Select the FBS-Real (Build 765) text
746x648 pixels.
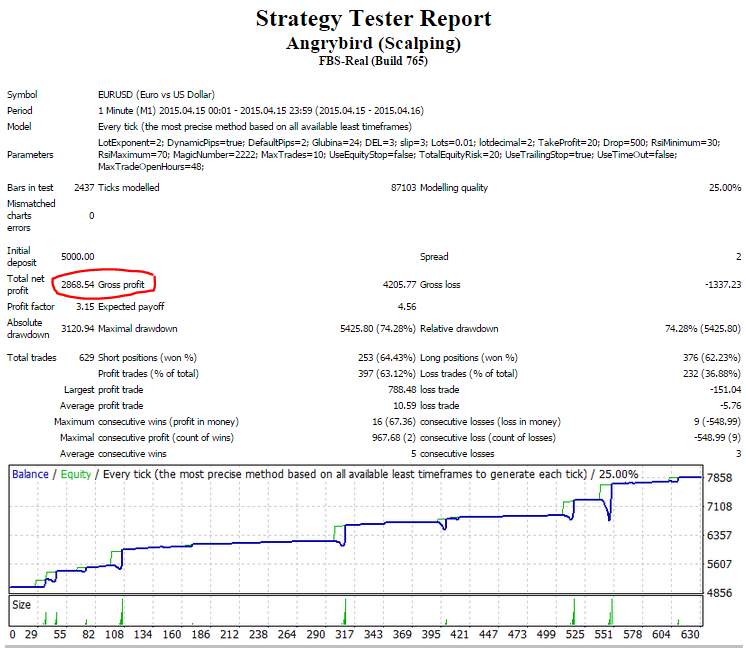pyautogui.click(x=373, y=61)
